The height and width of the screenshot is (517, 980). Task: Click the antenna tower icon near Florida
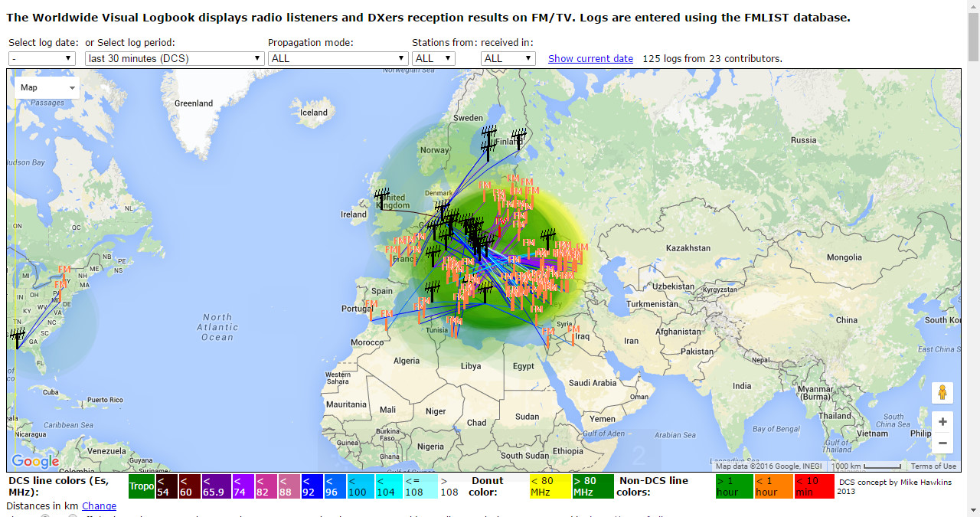[16, 338]
